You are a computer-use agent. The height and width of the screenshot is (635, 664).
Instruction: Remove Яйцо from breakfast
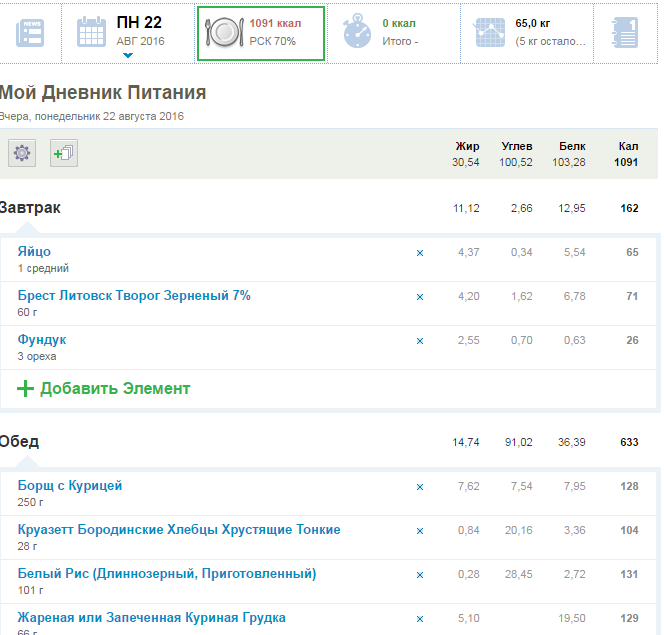pyautogui.click(x=420, y=253)
